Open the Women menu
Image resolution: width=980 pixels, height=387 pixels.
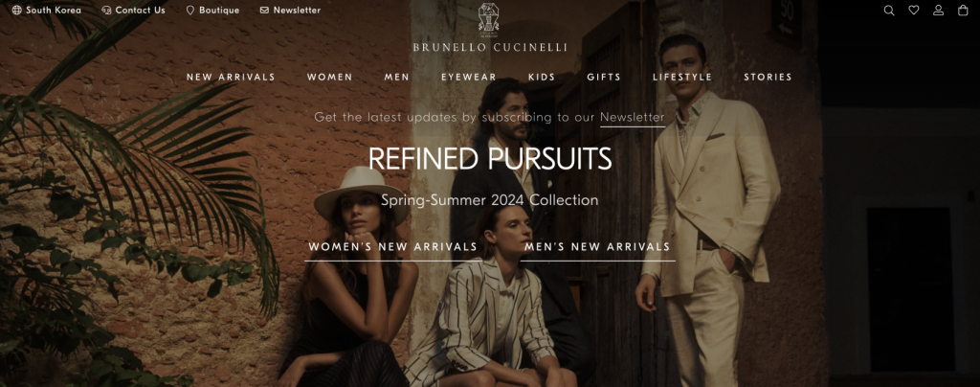(x=329, y=77)
